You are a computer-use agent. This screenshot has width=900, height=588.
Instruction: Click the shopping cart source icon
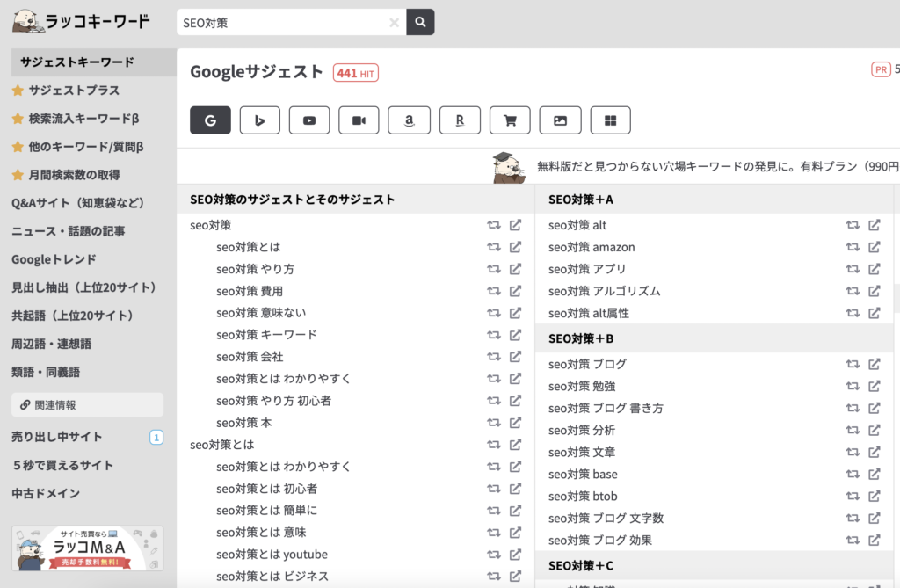pyautogui.click(x=510, y=120)
